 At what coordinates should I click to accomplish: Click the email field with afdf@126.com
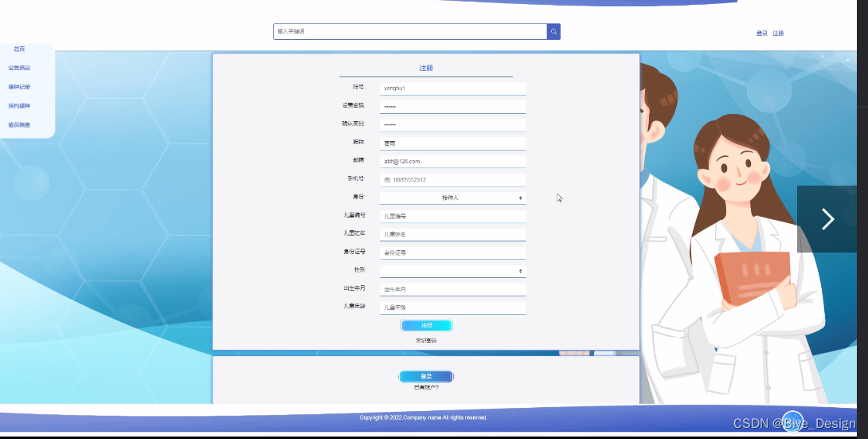tap(453, 161)
